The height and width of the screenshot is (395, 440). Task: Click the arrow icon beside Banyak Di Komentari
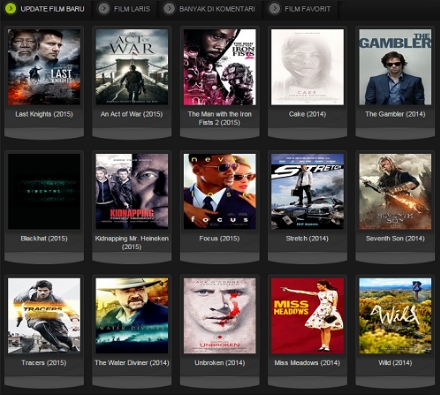[169, 9]
